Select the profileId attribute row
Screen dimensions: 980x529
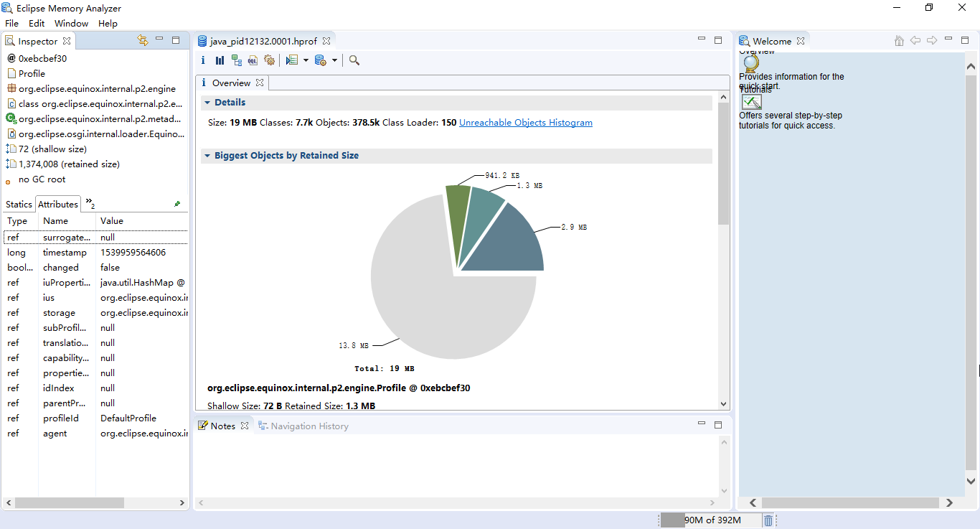[95, 418]
